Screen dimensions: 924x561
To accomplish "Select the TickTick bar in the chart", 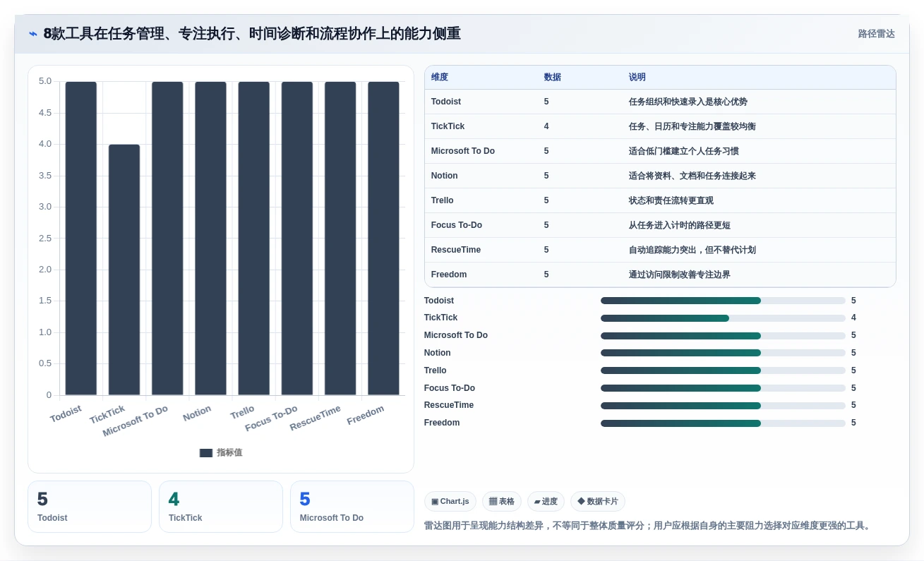I will click(x=124, y=270).
